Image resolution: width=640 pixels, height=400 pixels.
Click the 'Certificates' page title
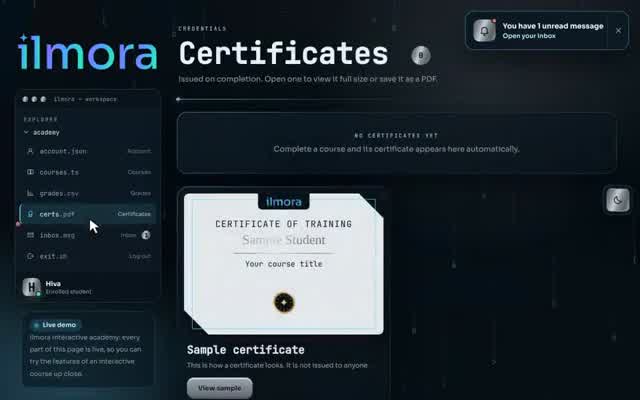(284, 53)
